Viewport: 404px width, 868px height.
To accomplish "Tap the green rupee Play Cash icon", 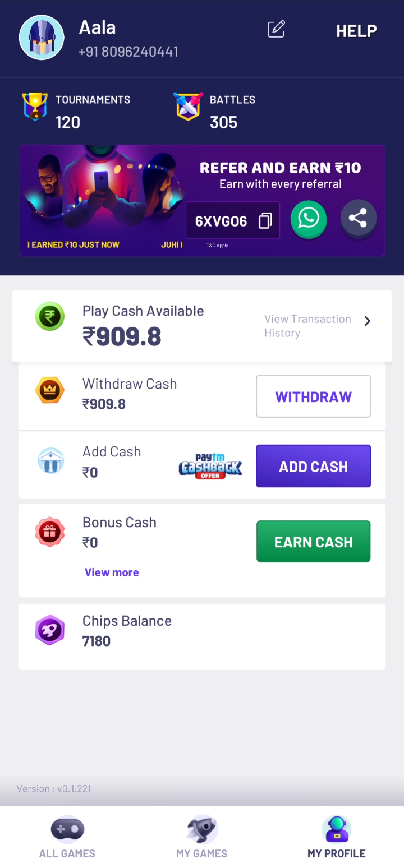I will pos(49,316).
